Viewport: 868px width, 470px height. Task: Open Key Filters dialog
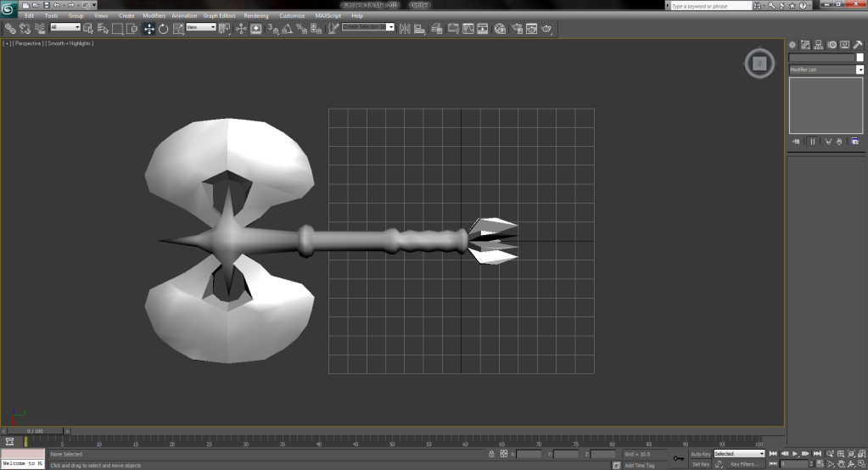click(745, 464)
